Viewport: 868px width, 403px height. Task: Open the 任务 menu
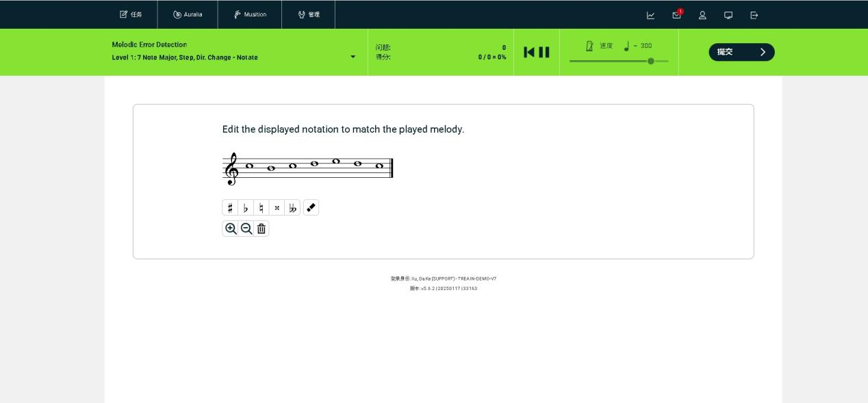[131, 14]
